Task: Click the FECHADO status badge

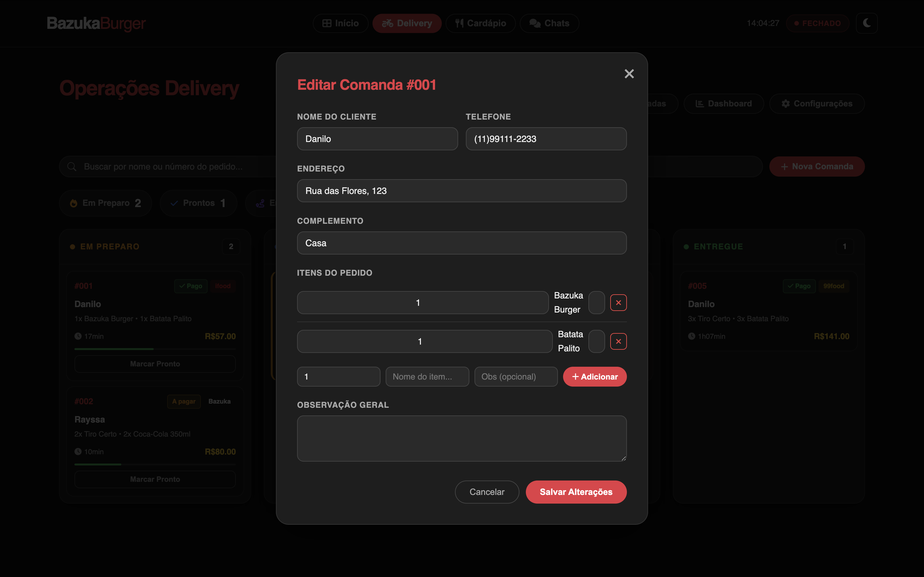Action: point(817,23)
